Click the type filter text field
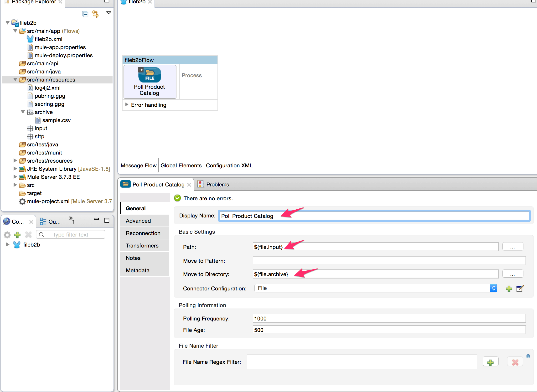This screenshot has height=392, width=537. 71,234
